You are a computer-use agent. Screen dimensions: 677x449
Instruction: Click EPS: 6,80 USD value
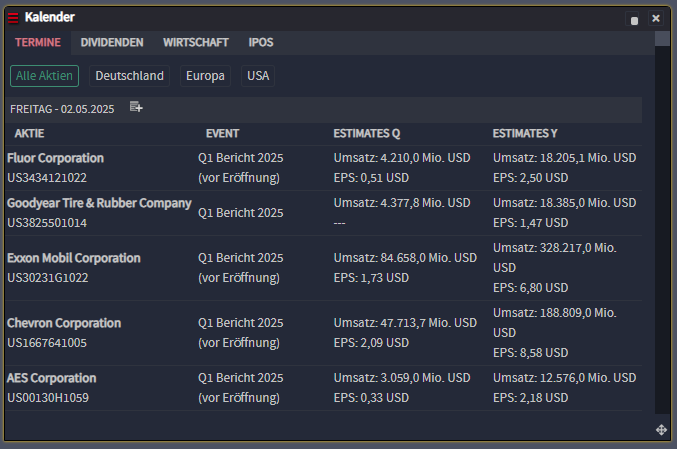tap(531, 288)
